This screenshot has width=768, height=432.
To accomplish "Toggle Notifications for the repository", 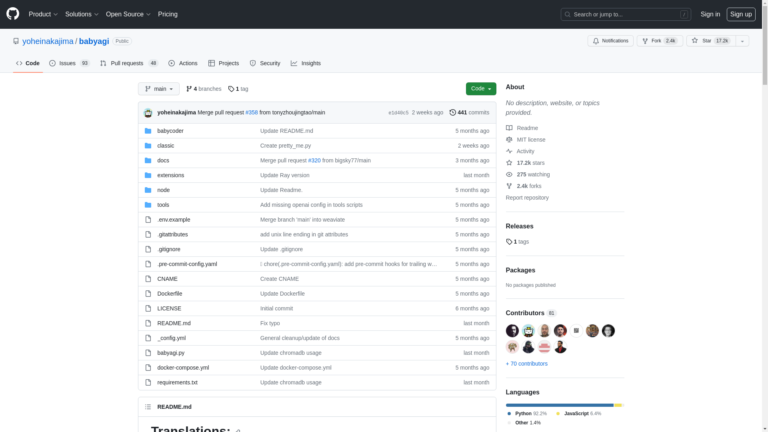I will 610,41.
